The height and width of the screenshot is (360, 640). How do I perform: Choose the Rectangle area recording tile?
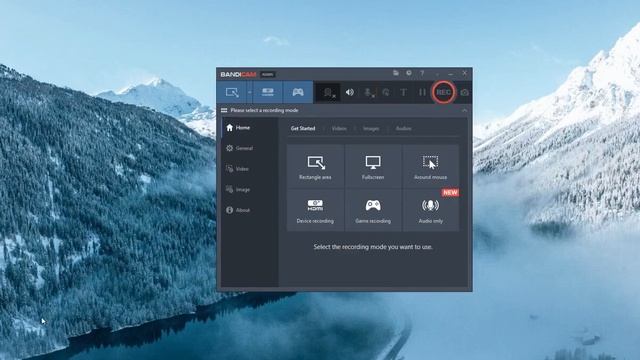pos(315,166)
